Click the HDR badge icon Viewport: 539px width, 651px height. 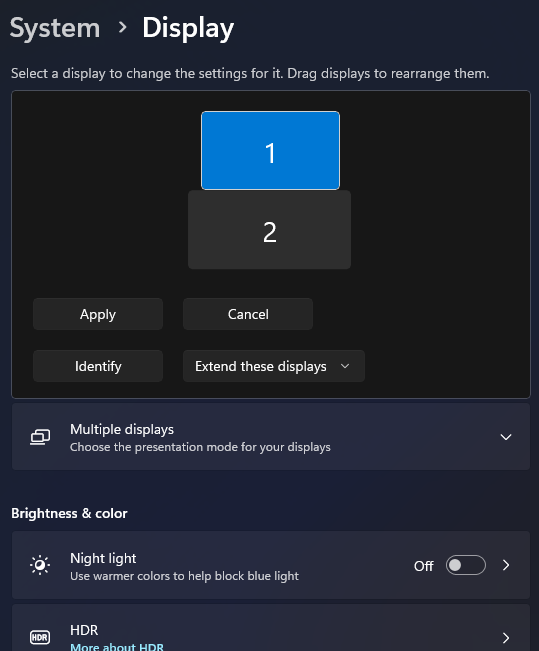(40, 637)
